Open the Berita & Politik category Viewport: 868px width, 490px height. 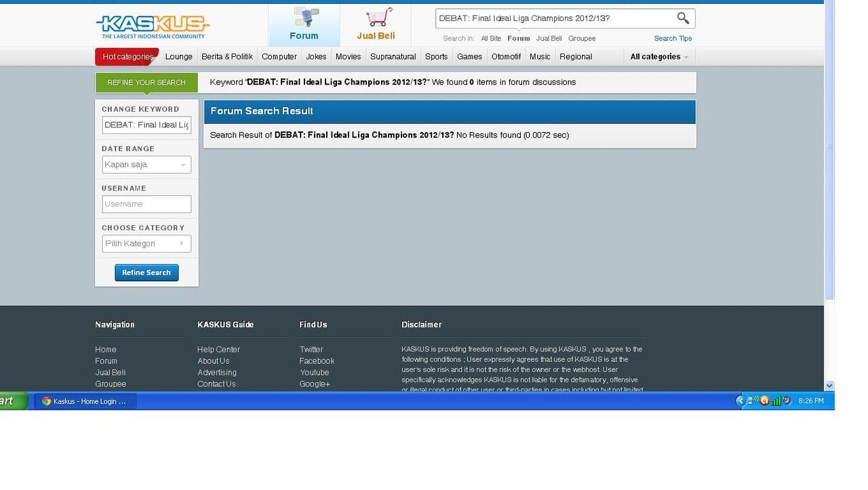tap(227, 57)
